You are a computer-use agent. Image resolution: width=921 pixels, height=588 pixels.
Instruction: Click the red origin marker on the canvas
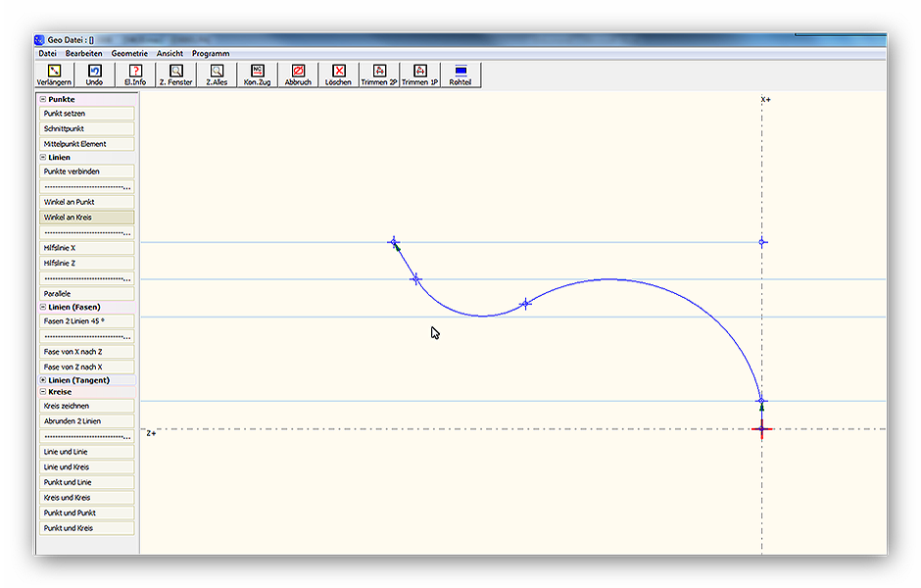coord(761,429)
